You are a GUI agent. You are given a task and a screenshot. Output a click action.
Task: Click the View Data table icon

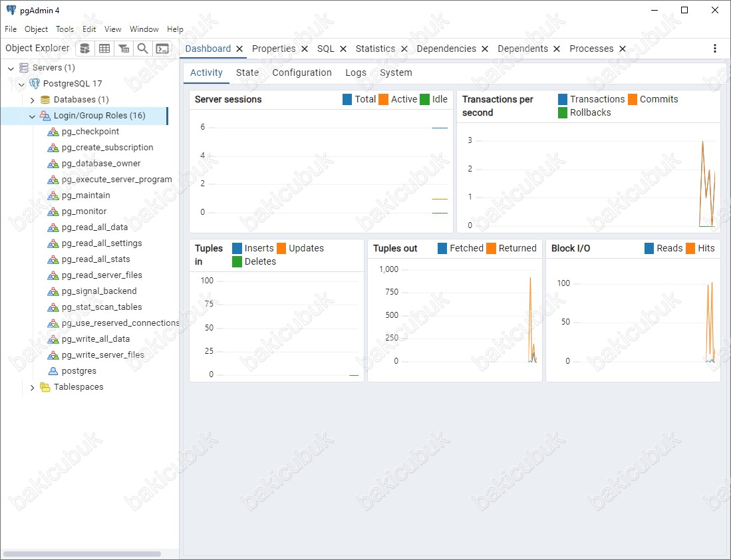coord(104,49)
